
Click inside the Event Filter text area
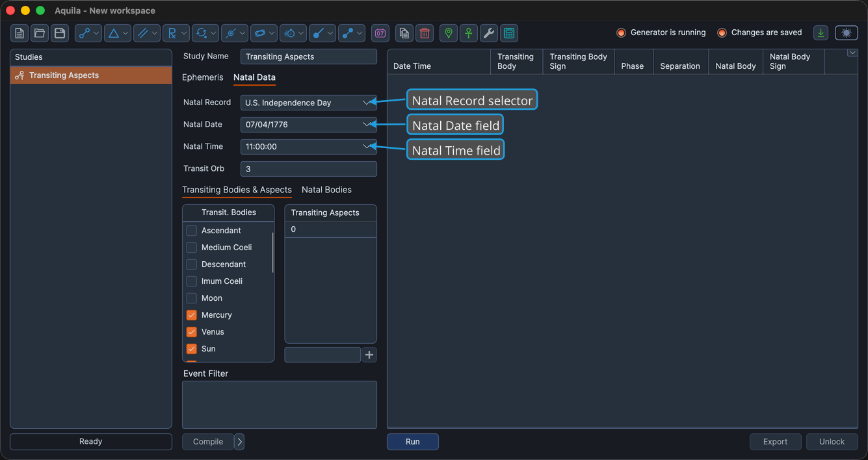click(x=280, y=405)
